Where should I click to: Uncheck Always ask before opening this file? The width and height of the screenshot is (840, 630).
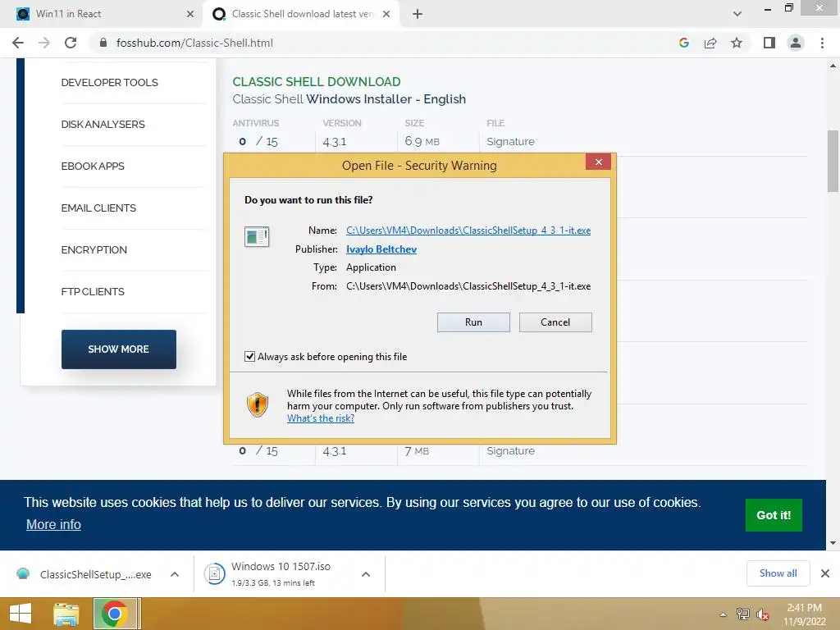coord(249,356)
